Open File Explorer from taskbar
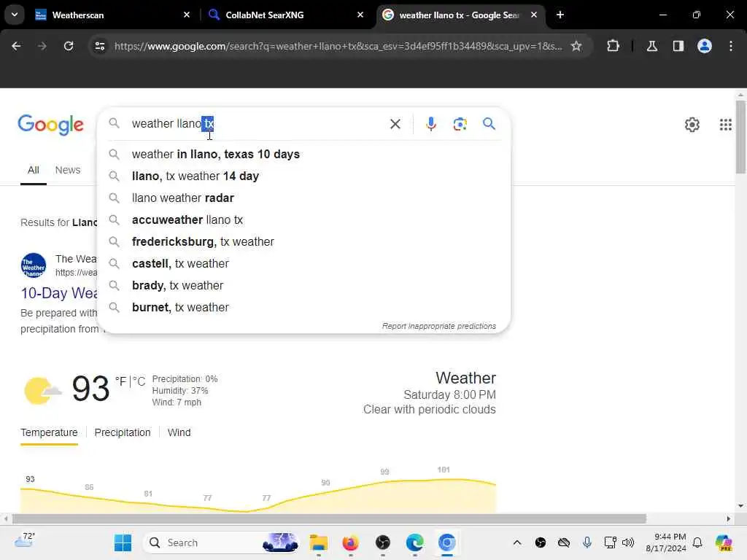The image size is (747, 560). [318, 542]
